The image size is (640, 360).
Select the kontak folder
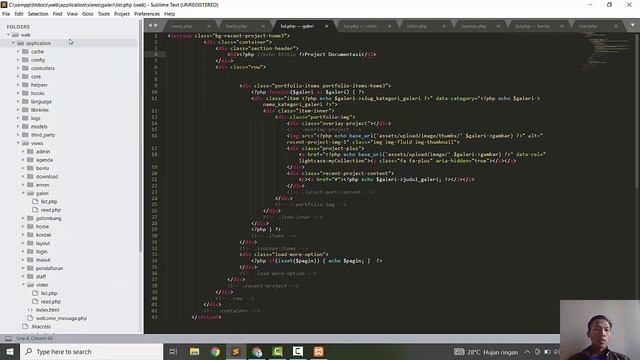click(x=43, y=235)
